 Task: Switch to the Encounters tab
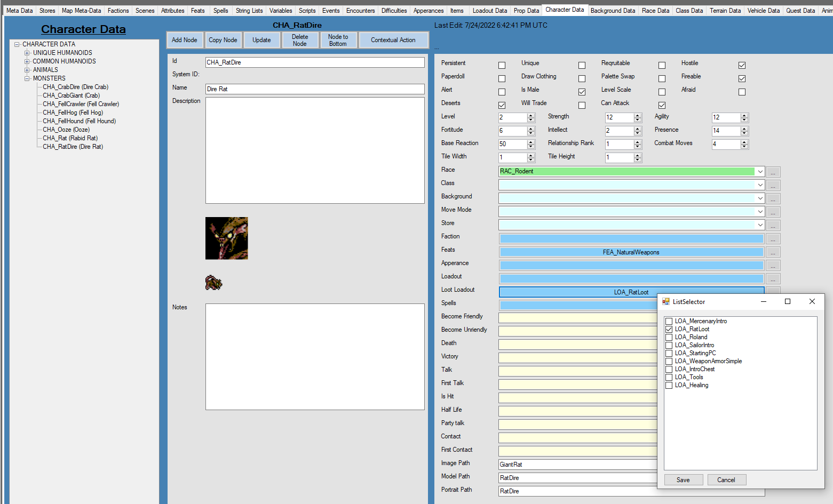360,11
